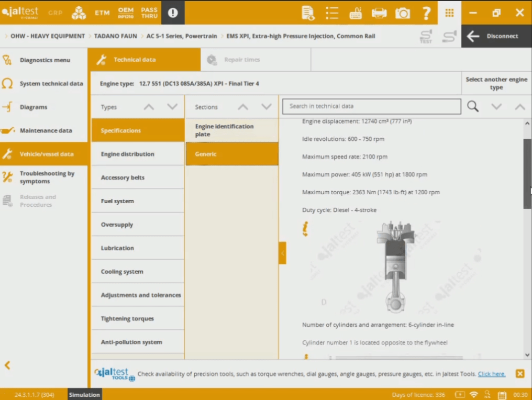The width and height of the screenshot is (532, 400).
Task: Open the apps grid icon
Action: 450,13
